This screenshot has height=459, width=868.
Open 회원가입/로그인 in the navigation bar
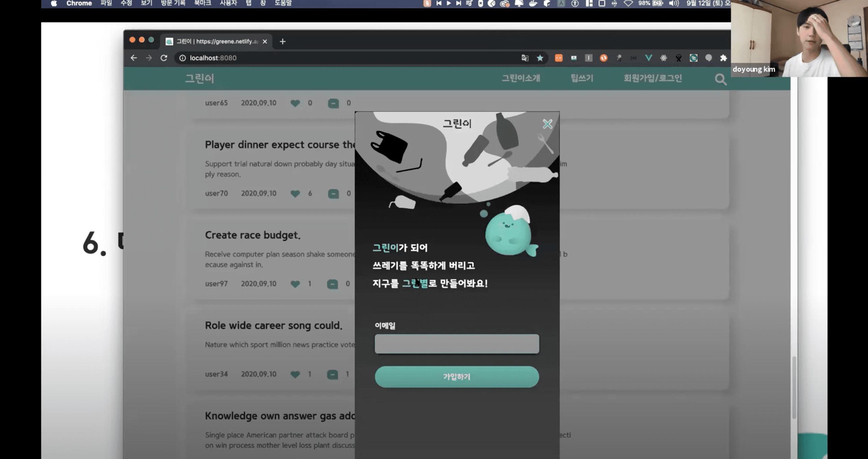tap(653, 78)
